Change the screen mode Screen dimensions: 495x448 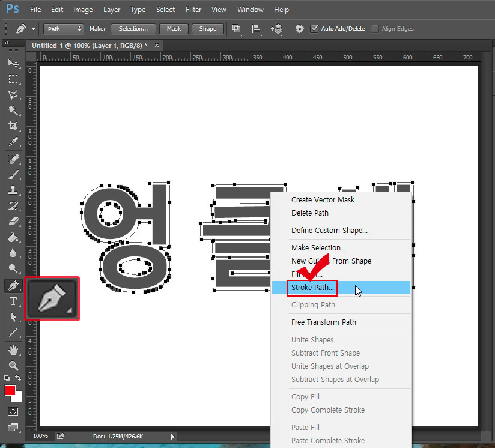click(x=13, y=427)
